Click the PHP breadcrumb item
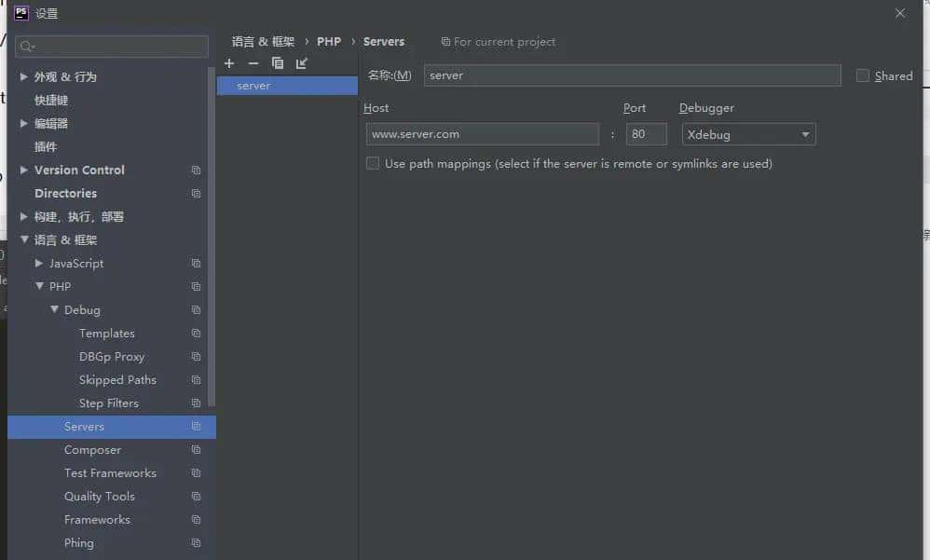930x560 pixels. pyautogui.click(x=329, y=42)
